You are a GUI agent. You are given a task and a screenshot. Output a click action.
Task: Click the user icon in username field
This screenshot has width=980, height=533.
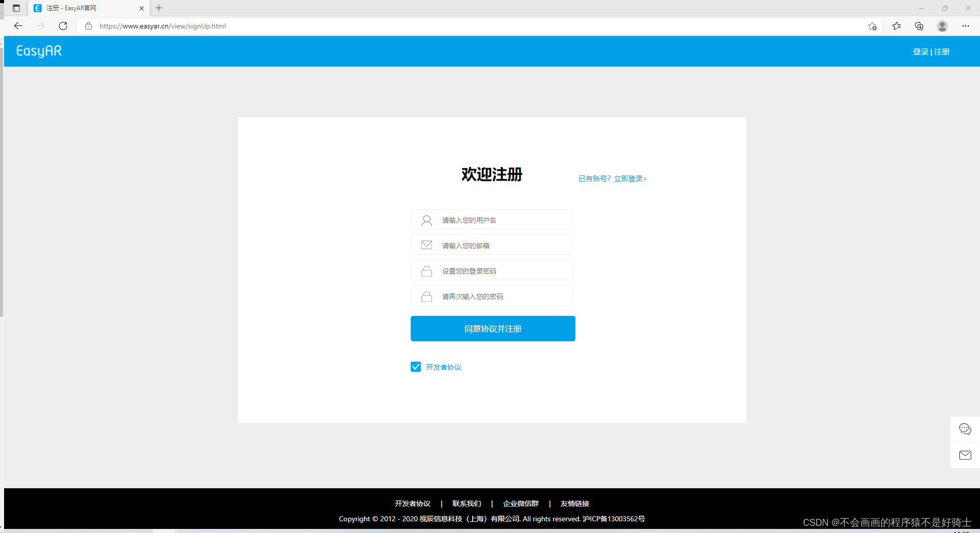tap(426, 220)
